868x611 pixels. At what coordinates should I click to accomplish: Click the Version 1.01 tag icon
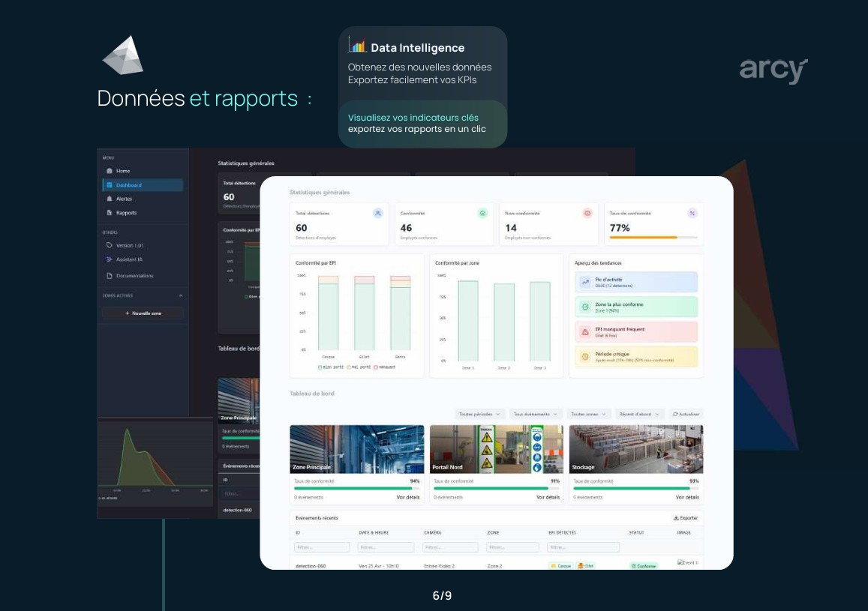pyautogui.click(x=110, y=245)
